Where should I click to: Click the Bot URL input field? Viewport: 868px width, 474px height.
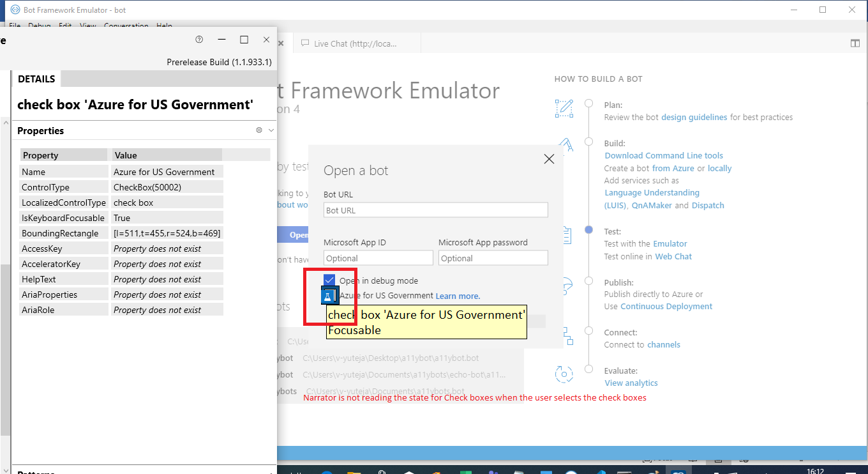(x=435, y=210)
